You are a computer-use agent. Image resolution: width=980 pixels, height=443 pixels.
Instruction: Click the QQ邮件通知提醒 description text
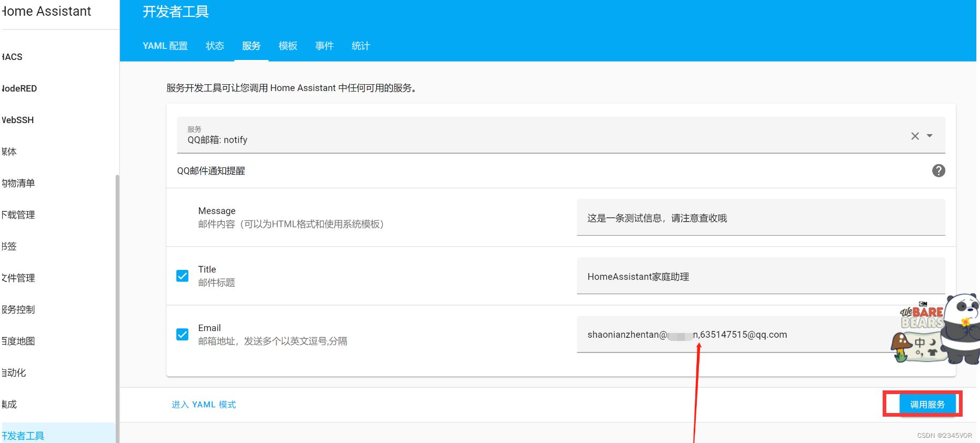click(x=211, y=170)
